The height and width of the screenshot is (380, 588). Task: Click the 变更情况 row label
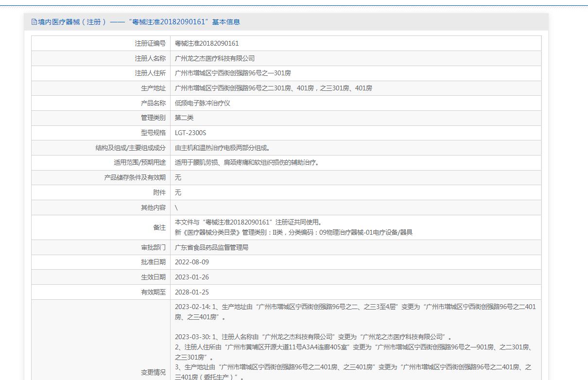coord(153,372)
